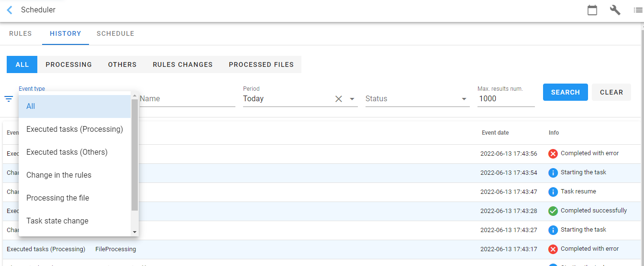
Task: Select the ALL filter button
Action: click(x=22, y=64)
